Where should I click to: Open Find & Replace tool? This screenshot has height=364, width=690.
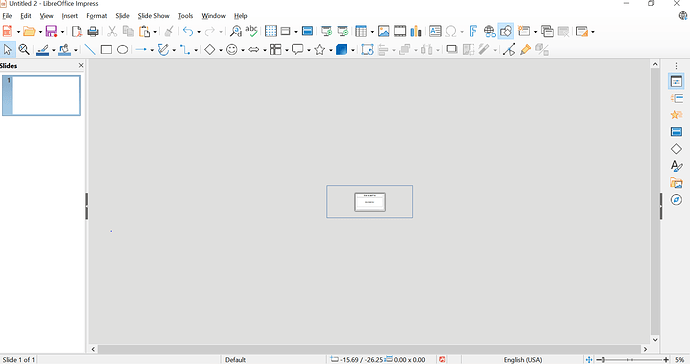pos(235,31)
